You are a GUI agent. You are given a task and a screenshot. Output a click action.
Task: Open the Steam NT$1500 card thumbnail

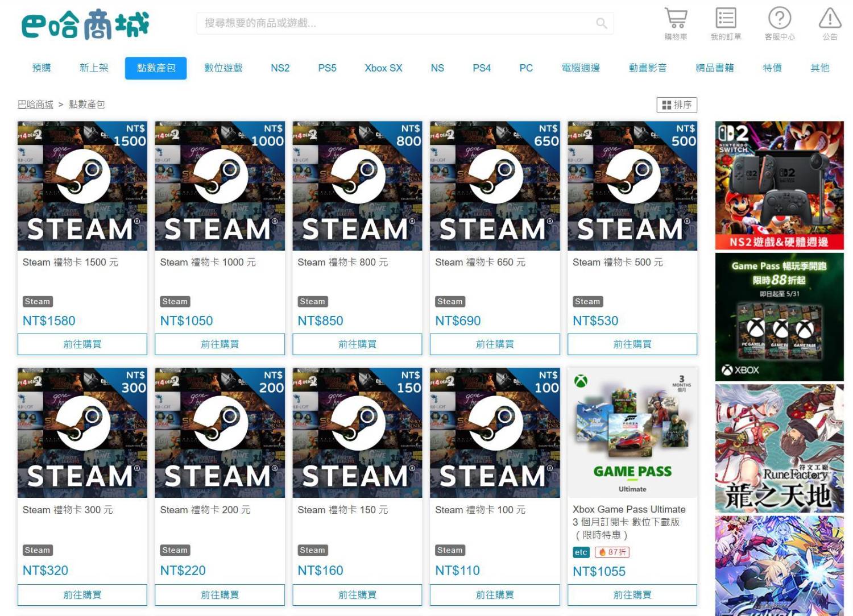[82, 186]
